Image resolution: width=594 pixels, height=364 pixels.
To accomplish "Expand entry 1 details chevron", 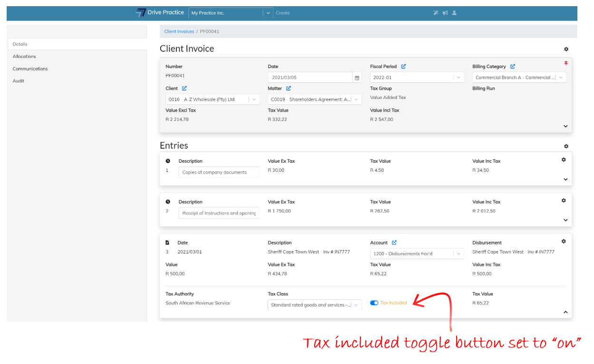I will 565,179.
